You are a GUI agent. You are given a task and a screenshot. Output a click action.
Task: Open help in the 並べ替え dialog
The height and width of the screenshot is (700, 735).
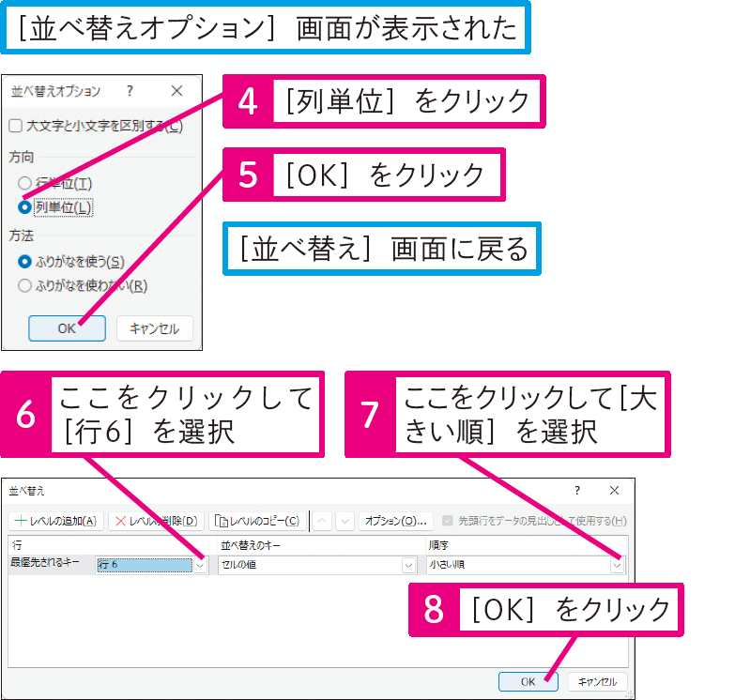point(577,491)
